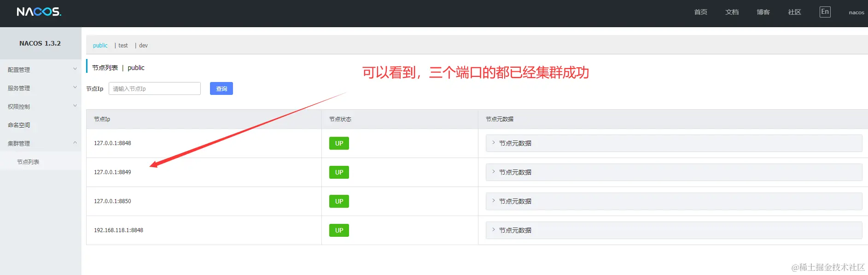Select node address 192.168.118.1:8848

[118, 230]
